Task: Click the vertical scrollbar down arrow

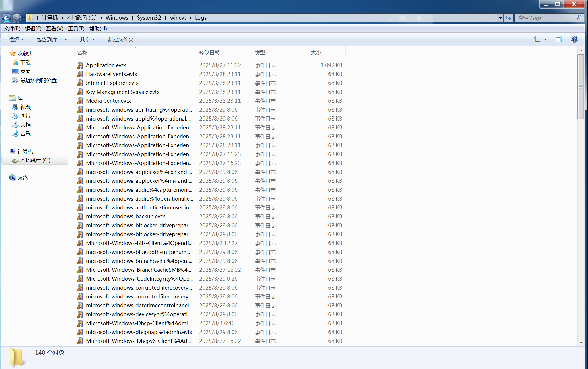Action: [x=581, y=342]
